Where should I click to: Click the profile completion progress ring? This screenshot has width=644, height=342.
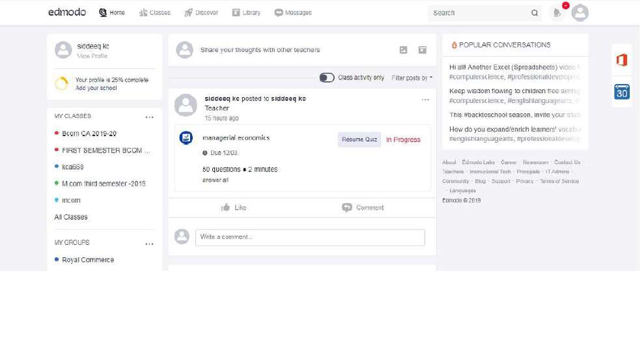coord(62,83)
